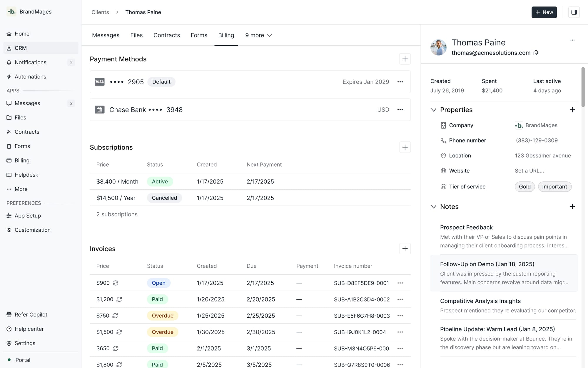
Task: Go back to Clients breadcrumb
Action: tap(100, 12)
